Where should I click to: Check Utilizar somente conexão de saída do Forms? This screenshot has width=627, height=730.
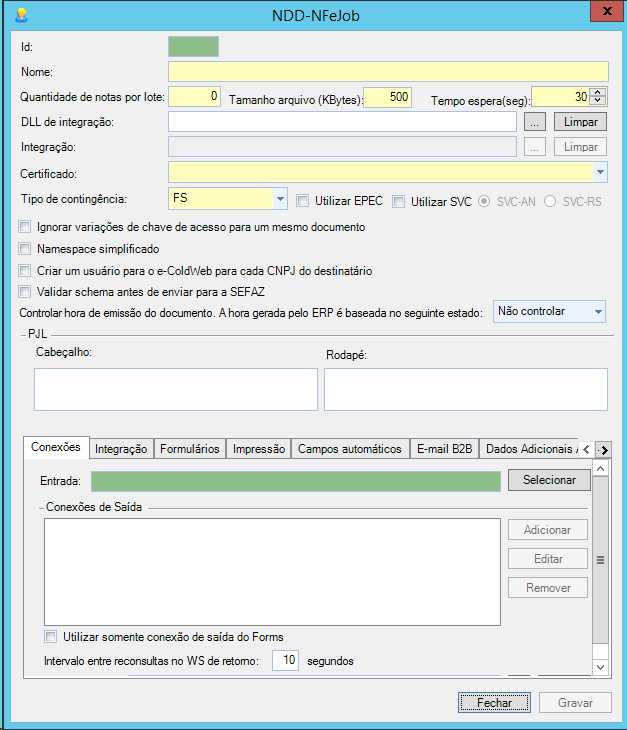click(51, 636)
